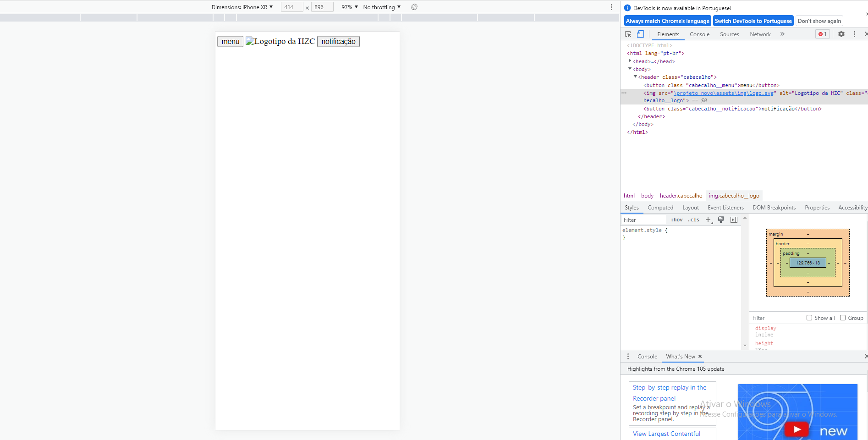Toggle .cls element classes panel
Screen dimensions: 868x440
pyautogui.click(x=693, y=220)
